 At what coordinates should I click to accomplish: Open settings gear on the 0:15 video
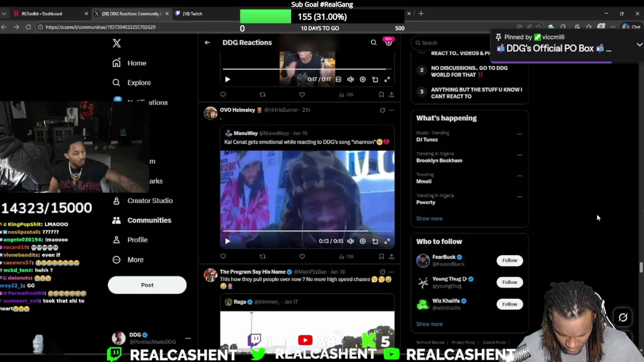pyautogui.click(x=363, y=241)
